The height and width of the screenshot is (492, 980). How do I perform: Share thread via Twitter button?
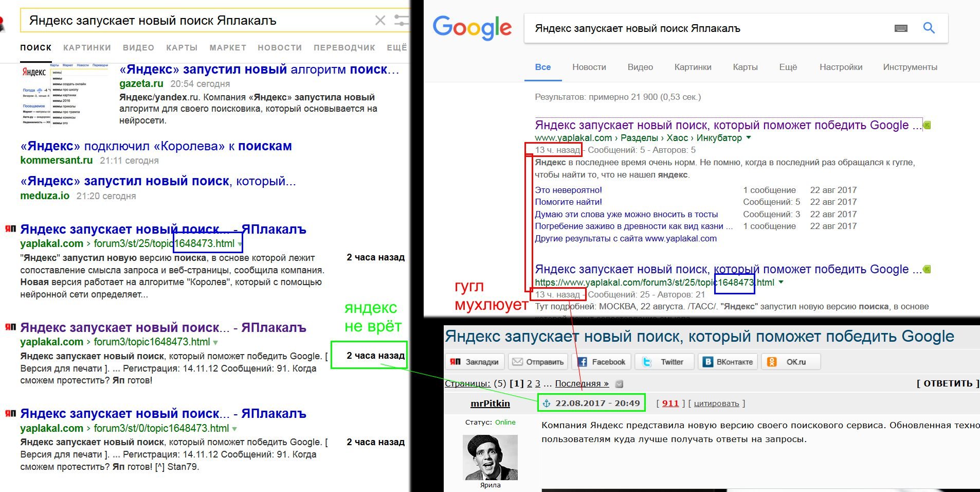664,362
